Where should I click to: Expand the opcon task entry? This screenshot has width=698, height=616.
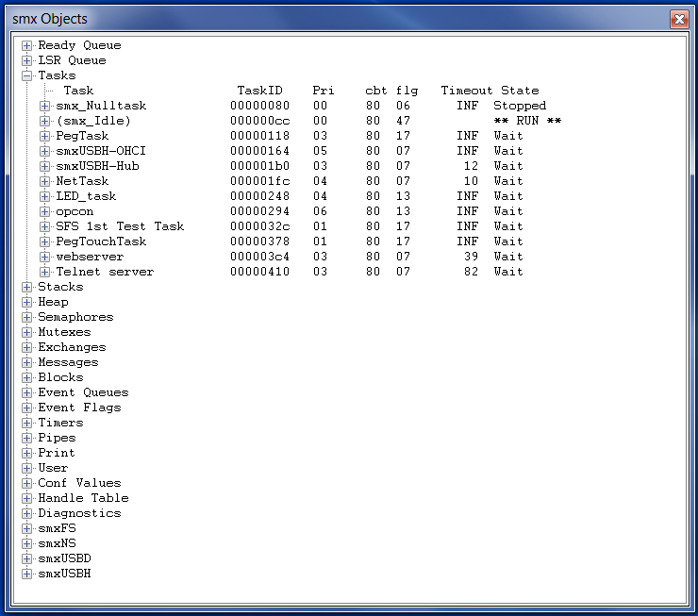coord(44,211)
